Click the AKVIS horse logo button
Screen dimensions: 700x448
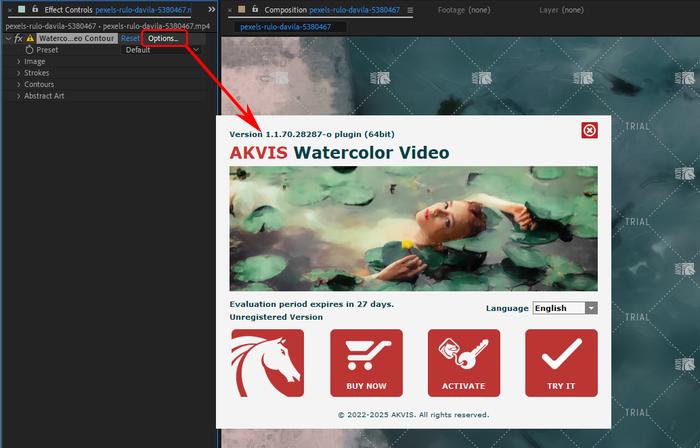(267, 363)
